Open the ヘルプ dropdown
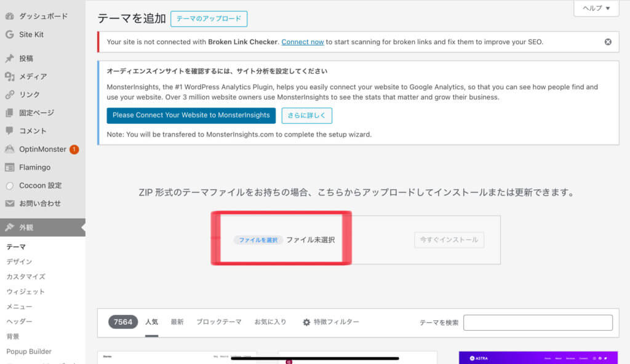 click(596, 8)
